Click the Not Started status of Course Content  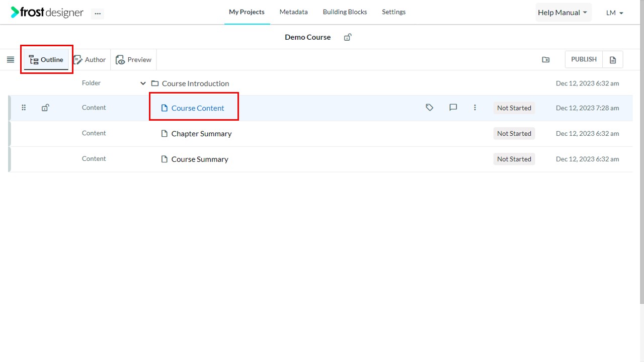[514, 108]
